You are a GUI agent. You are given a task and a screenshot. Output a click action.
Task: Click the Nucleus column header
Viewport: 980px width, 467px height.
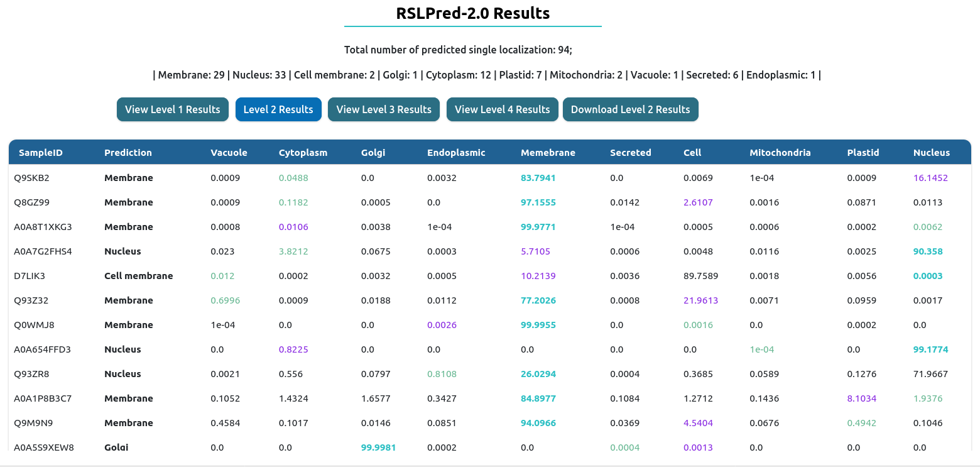931,153
